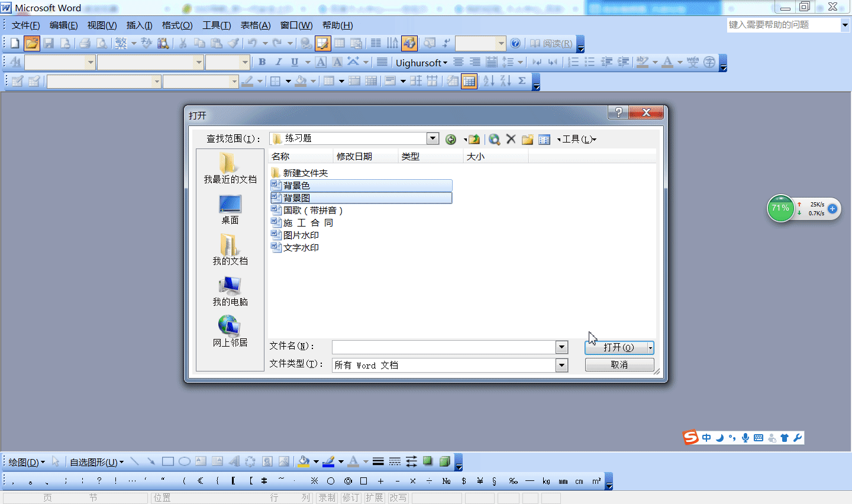Click the Italic I icon
This screenshot has height=504, width=852.
[x=279, y=62]
